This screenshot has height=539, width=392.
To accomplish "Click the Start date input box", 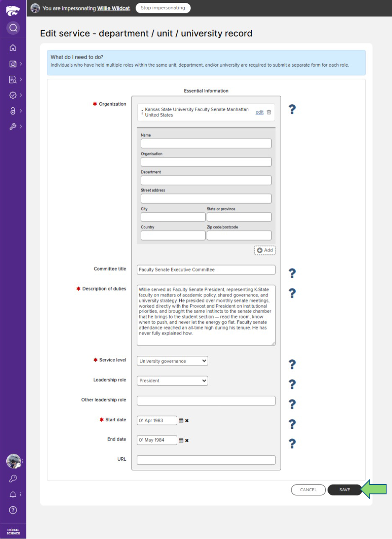I will [157, 420].
